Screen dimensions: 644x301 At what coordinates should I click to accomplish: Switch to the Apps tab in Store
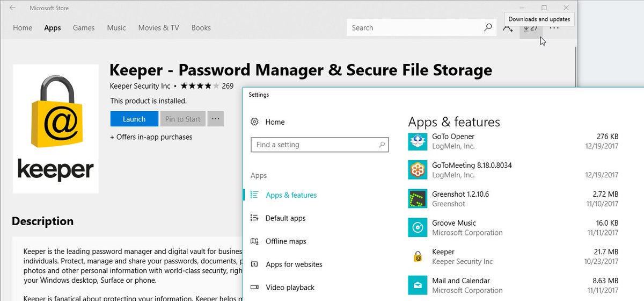point(53,28)
